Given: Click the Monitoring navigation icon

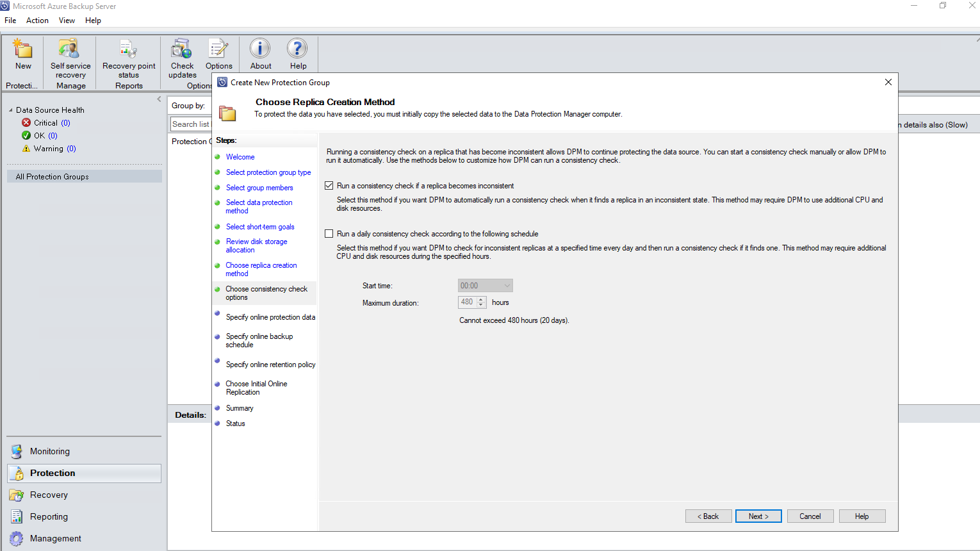Looking at the screenshot, I should tap(17, 451).
